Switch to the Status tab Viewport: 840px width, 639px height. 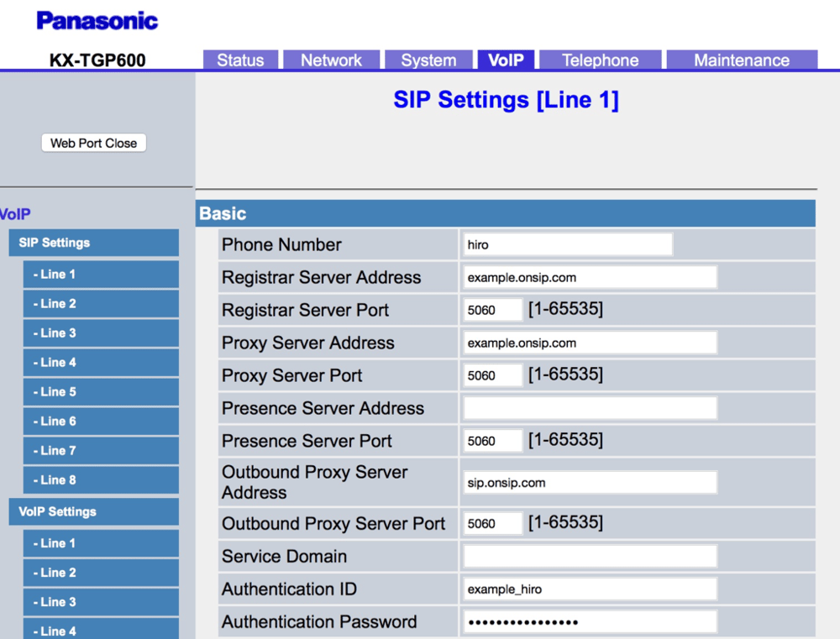pos(240,60)
